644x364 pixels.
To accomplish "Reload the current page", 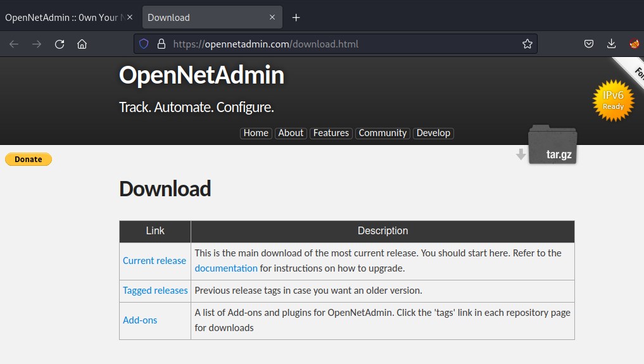I will 60,44.
